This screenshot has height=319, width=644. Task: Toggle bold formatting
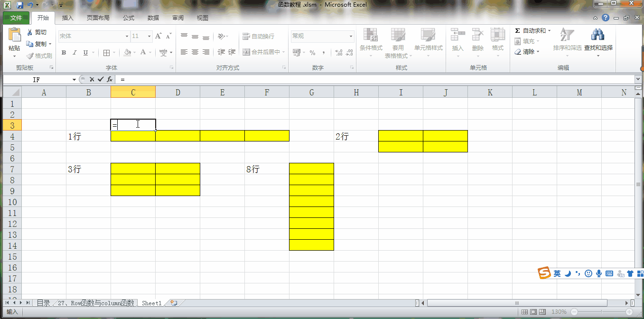[64, 53]
